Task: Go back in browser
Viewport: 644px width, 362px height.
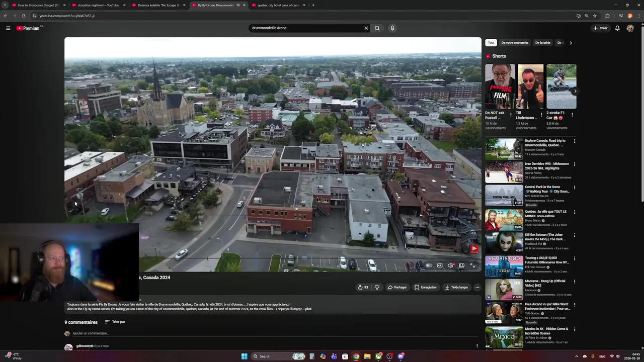Action: tap(6, 16)
